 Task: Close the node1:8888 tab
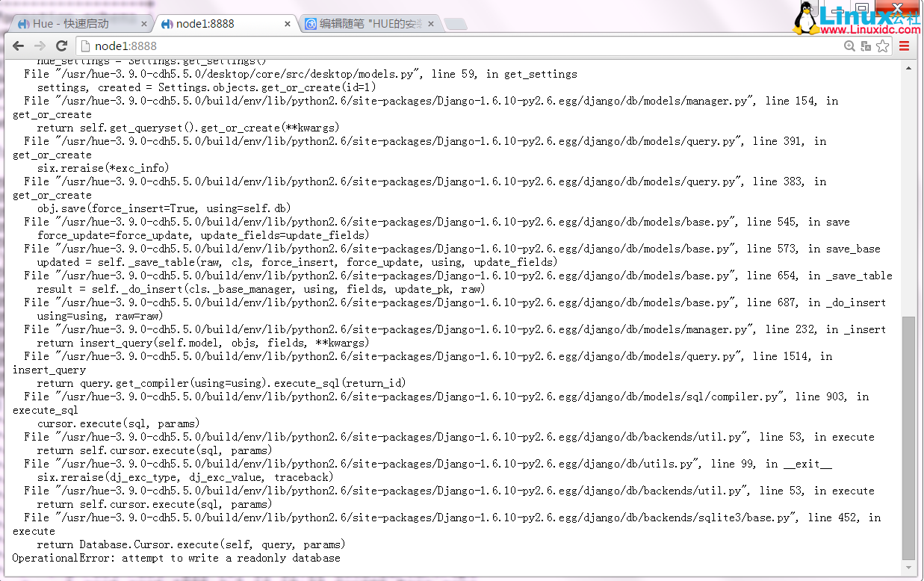[x=288, y=24]
